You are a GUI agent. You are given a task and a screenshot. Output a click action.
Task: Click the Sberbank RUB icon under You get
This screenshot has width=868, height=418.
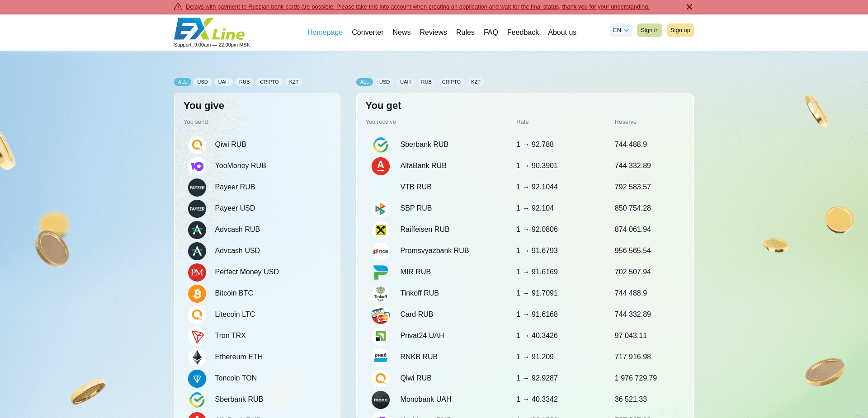click(381, 145)
